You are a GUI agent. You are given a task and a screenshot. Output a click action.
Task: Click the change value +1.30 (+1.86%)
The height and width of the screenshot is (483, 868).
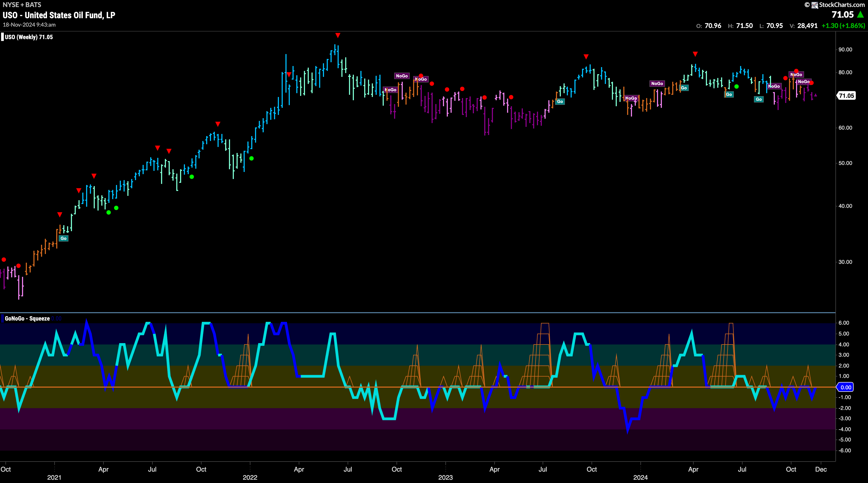click(843, 26)
